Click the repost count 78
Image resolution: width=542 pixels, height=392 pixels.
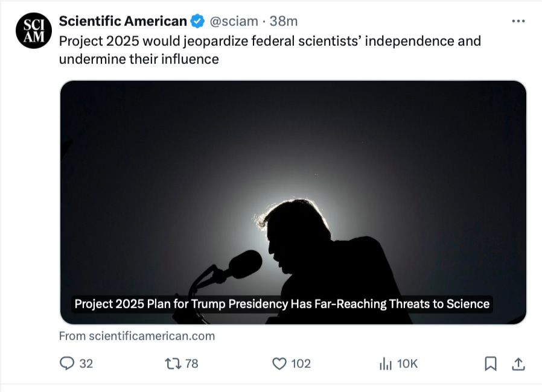pos(191,363)
